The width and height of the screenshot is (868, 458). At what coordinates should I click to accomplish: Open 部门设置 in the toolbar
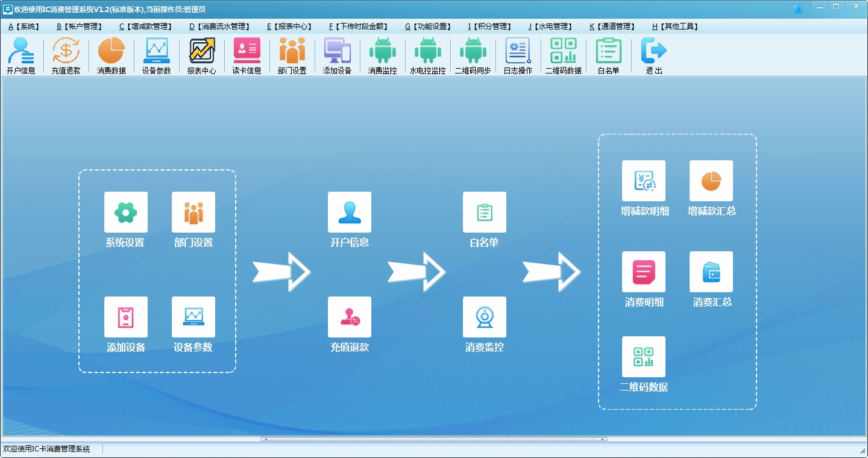(292, 55)
